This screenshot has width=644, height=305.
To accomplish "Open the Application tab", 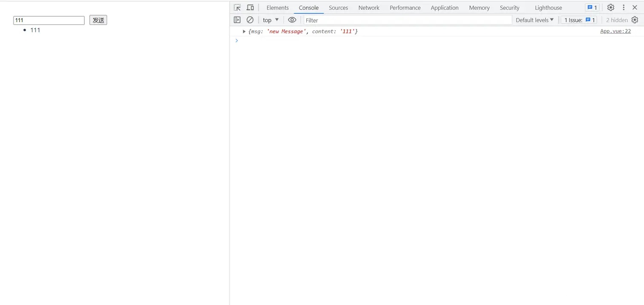I will [444, 8].
